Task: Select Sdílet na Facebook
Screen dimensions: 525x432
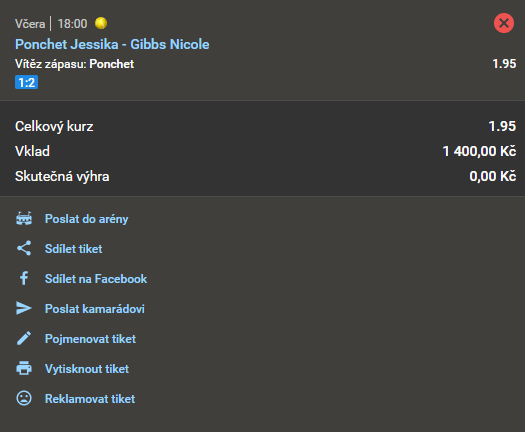Action: tap(96, 279)
